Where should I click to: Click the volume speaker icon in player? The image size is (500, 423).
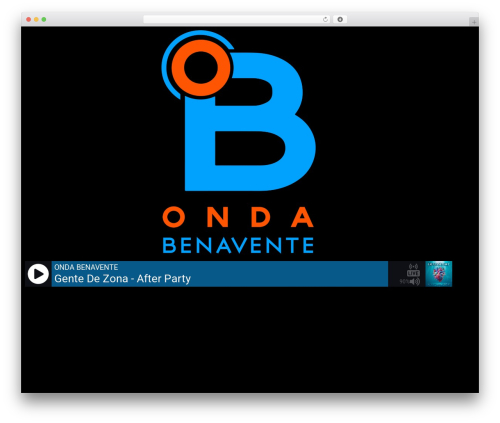(x=415, y=282)
